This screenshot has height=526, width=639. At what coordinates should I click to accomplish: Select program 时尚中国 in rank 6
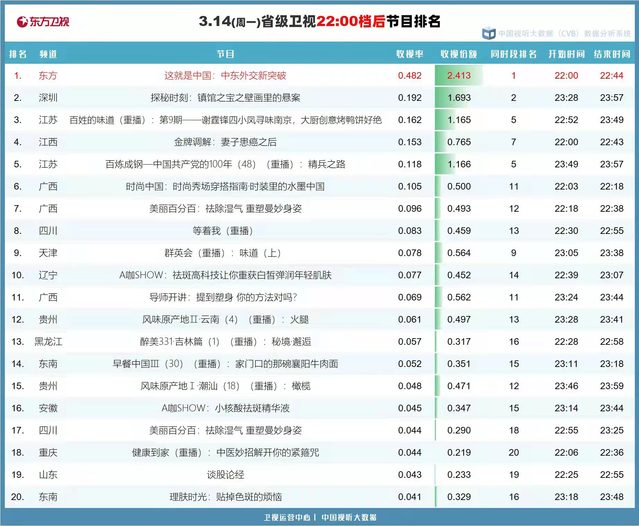pos(225,187)
